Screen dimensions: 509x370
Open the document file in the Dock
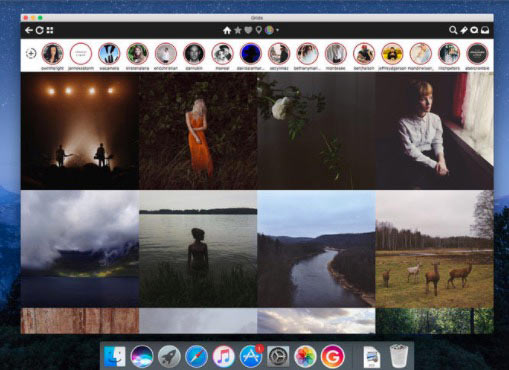tap(372, 357)
